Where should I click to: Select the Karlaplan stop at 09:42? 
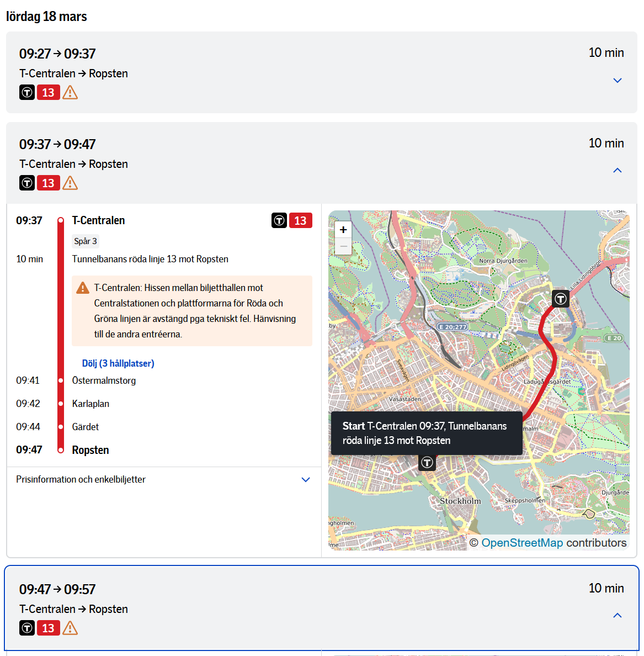point(91,404)
